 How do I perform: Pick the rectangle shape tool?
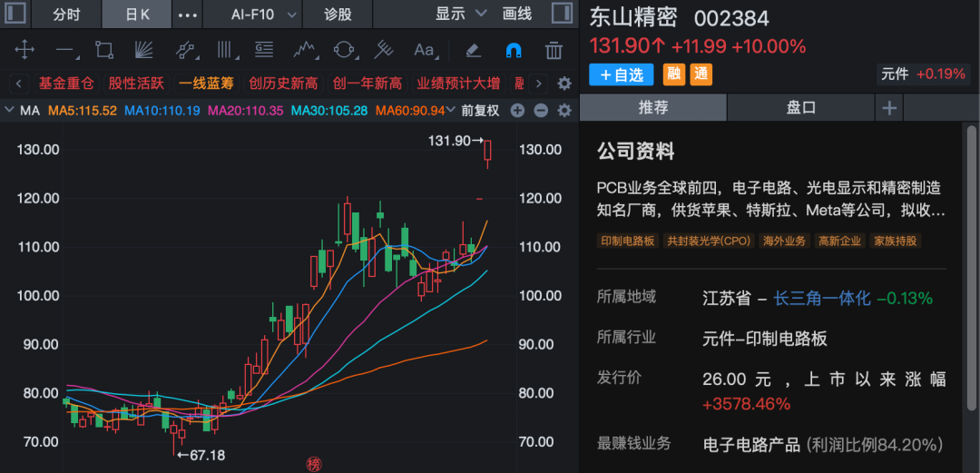click(x=104, y=50)
